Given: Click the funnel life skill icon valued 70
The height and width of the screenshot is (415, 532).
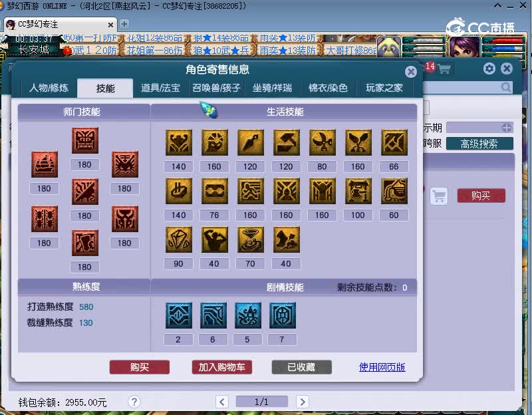Looking at the screenshot, I should [x=251, y=239].
